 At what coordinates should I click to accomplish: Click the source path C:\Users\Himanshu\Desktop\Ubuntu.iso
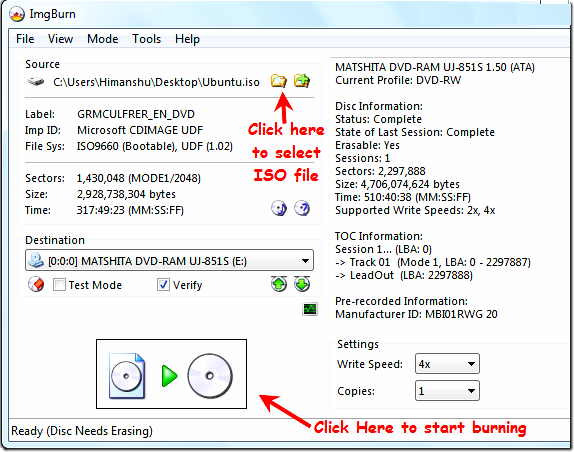tap(156, 82)
